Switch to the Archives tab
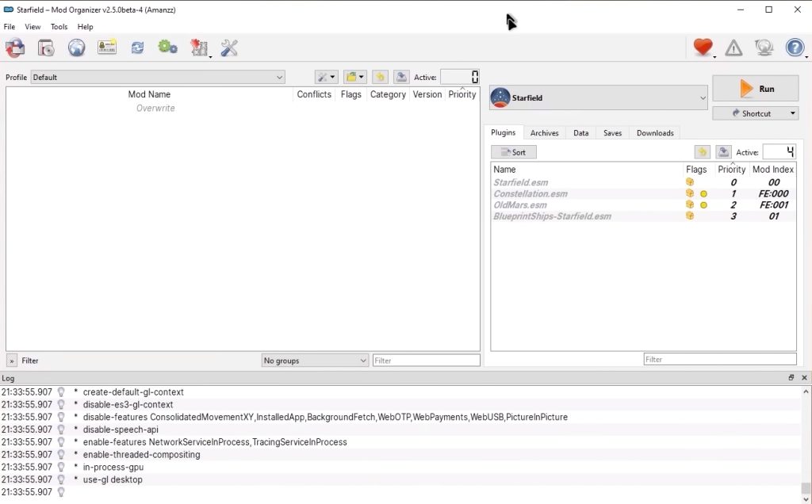 coord(544,132)
